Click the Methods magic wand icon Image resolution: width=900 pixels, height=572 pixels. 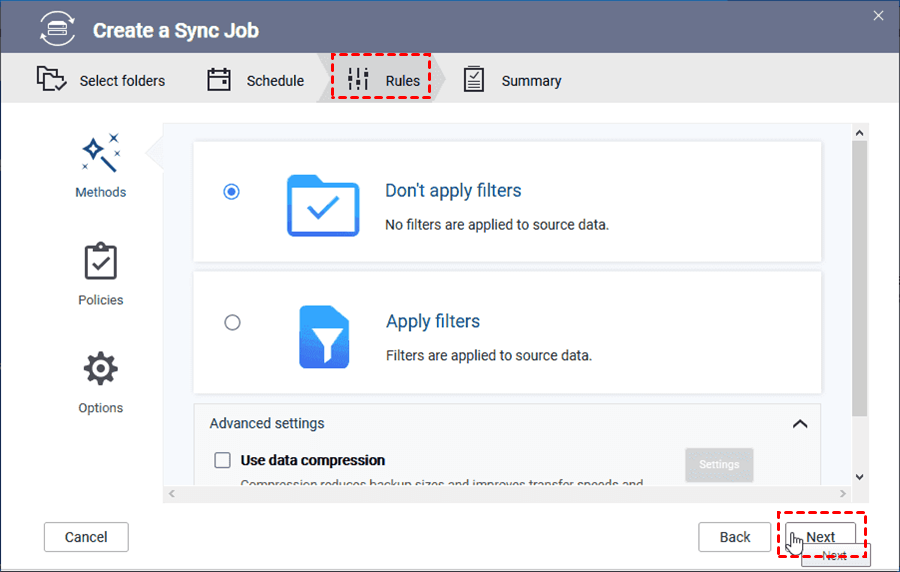[100, 153]
